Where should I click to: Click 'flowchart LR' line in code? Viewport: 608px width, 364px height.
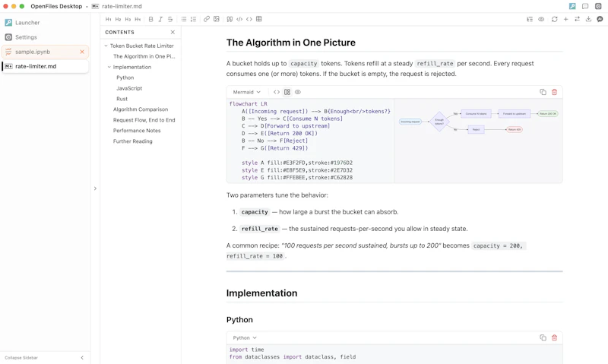(249, 104)
